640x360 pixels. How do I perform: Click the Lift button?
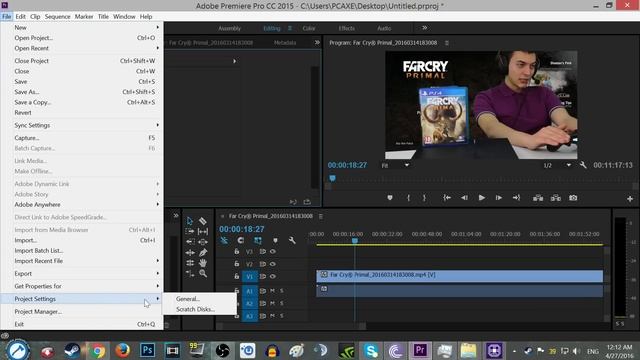point(538,198)
